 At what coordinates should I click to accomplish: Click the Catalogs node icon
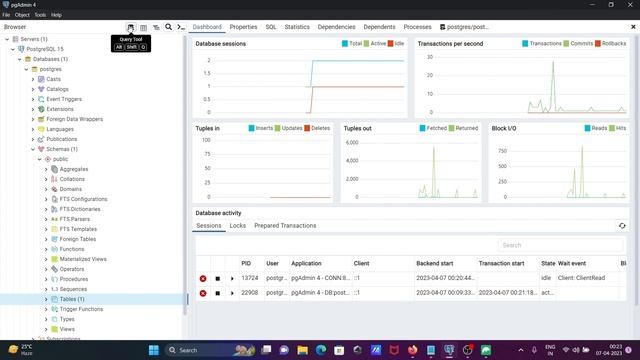click(41, 89)
